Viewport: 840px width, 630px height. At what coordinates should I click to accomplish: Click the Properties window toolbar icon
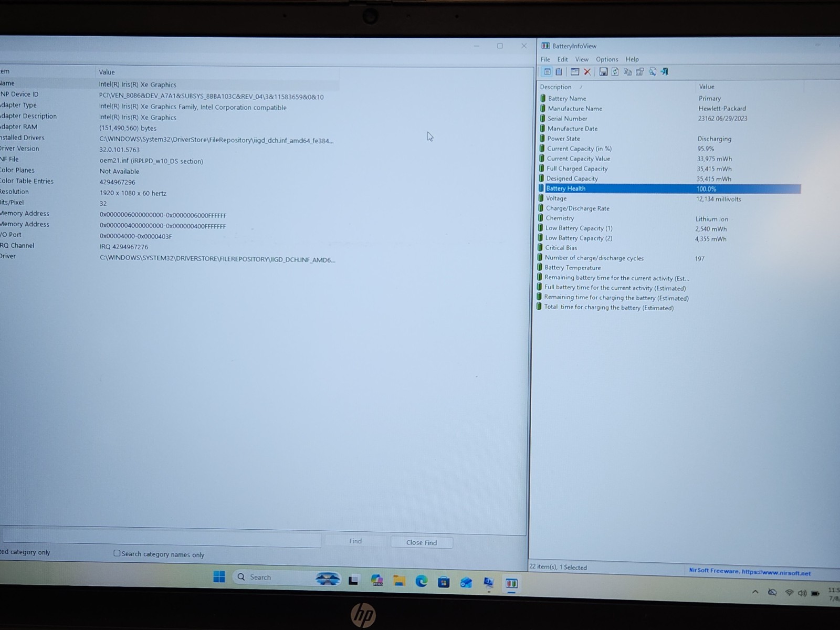(575, 72)
